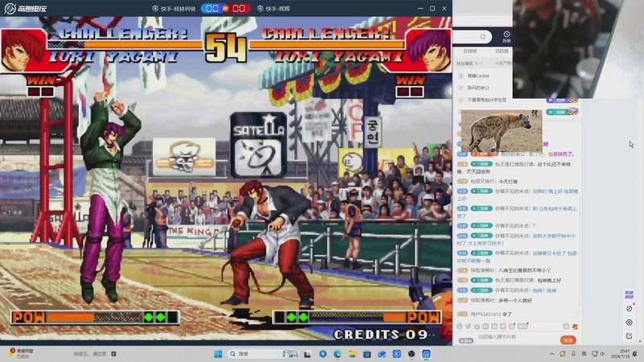
Task: Select chat message 多用一个人就好
Action: click(x=515, y=300)
